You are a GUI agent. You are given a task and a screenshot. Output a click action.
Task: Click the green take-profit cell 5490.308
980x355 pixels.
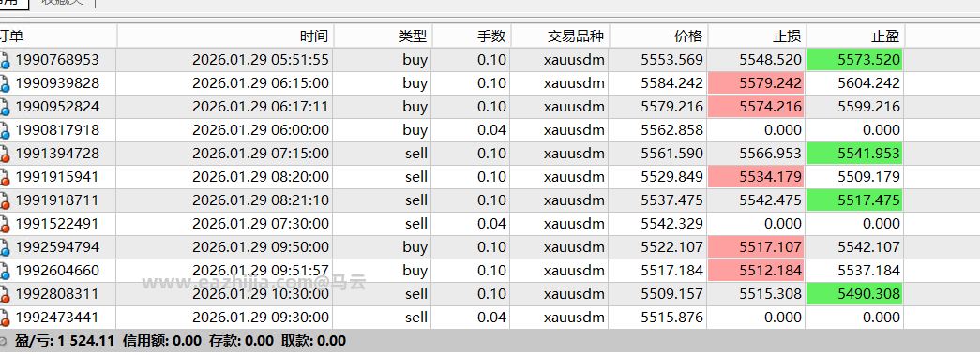point(854,294)
